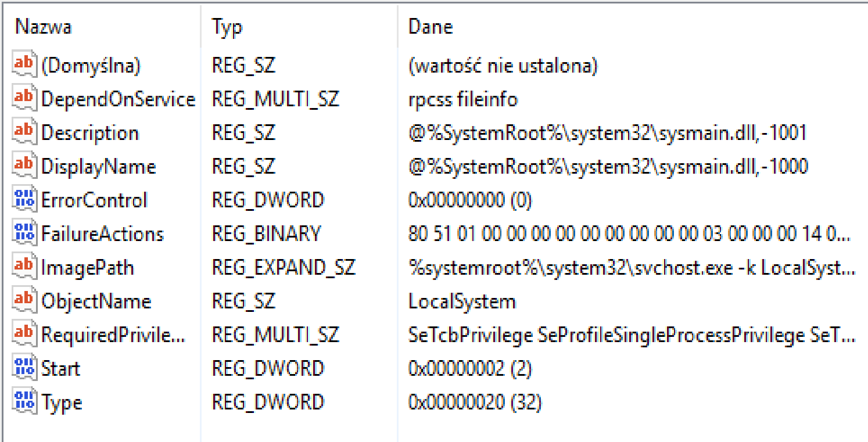Viewport: 868px width, 442px height.
Task: Select the DependOnService value icon
Action: [24, 99]
